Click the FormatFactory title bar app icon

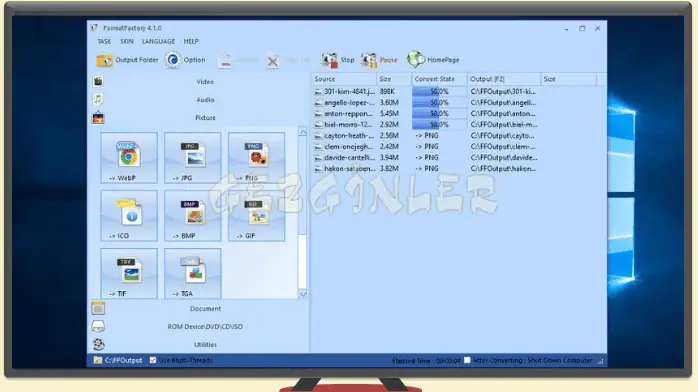tap(94, 28)
